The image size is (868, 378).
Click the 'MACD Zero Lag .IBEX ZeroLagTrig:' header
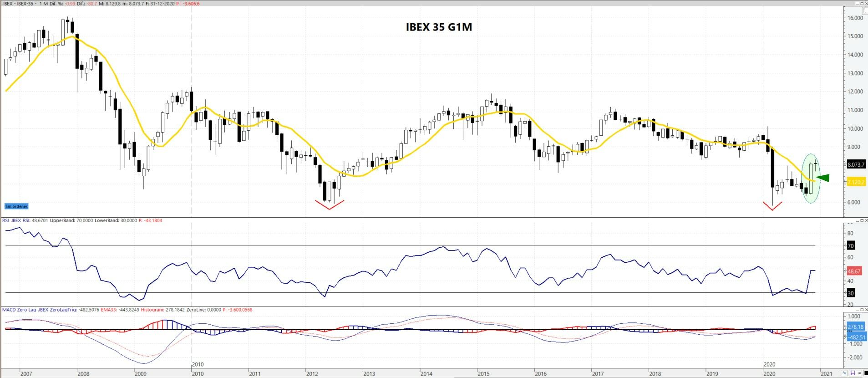pyautogui.click(x=39, y=310)
